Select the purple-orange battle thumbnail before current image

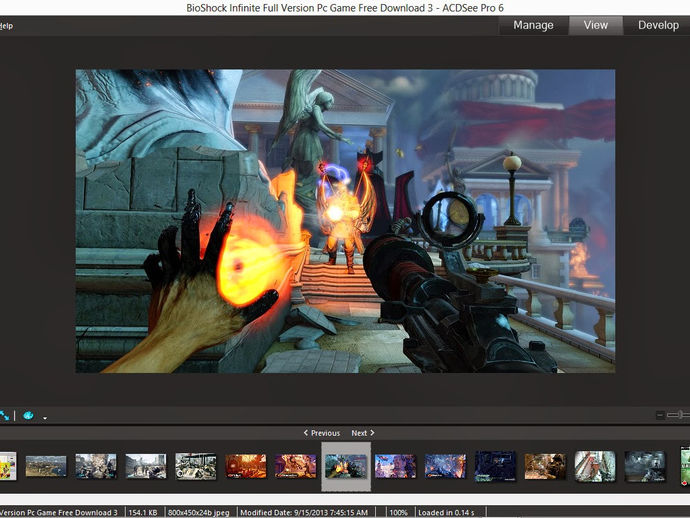[295, 466]
